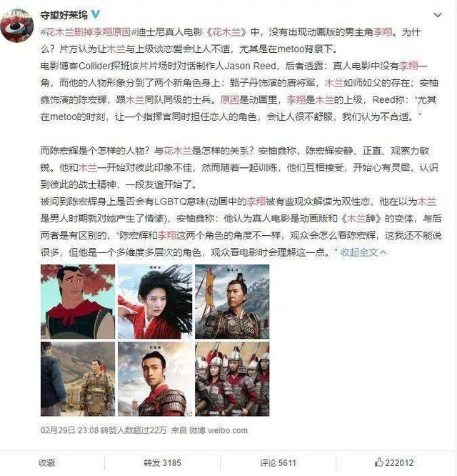
Task: View the young soldier in red armor poster
Action: pyautogui.click(x=155, y=379)
